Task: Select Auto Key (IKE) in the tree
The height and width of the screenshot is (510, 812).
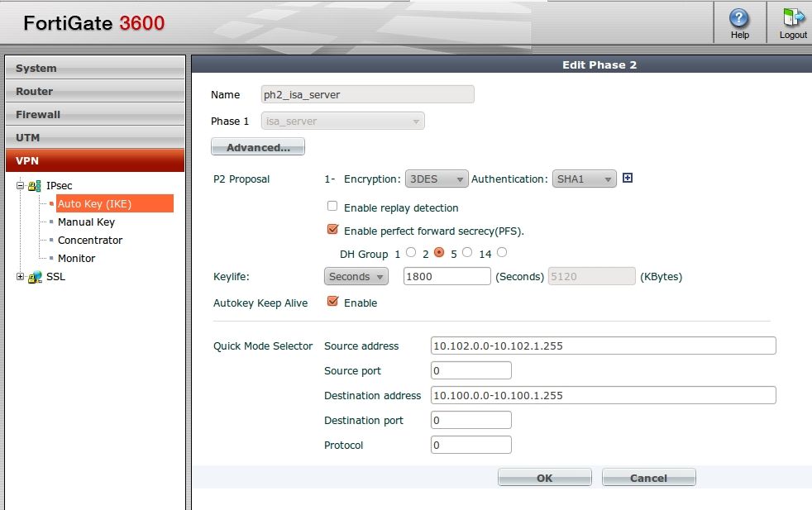Action: [114, 203]
